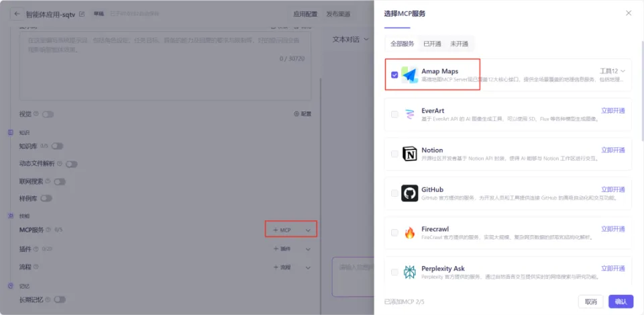Click the Perplexity Ask logo icon
644x315 pixels.
(x=409, y=272)
